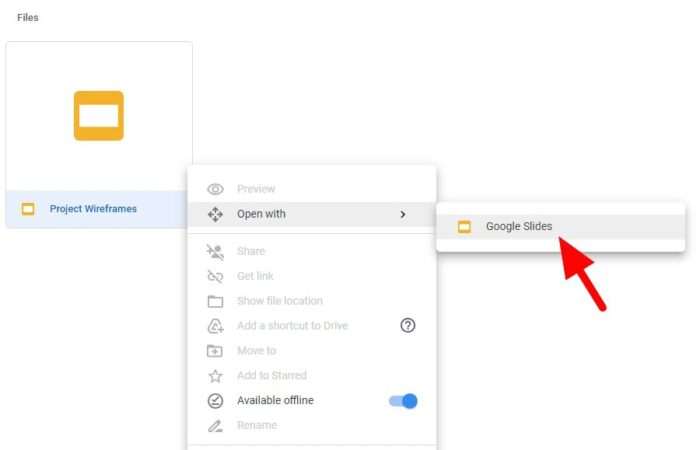Click the help question mark icon
This screenshot has height=450, width=700.
click(x=408, y=325)
